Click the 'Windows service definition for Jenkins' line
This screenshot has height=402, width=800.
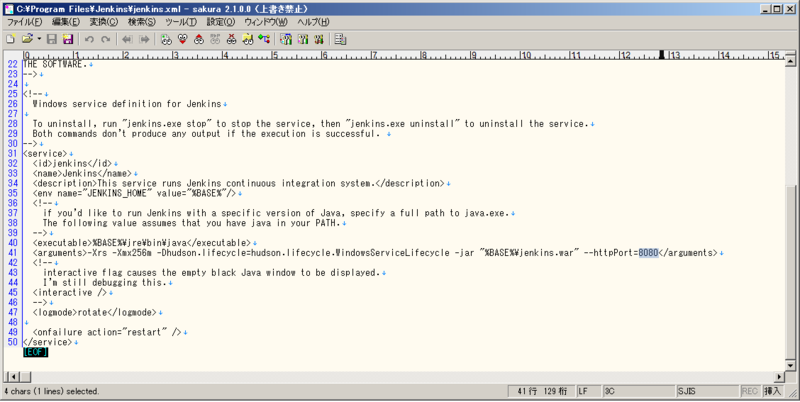127,104
